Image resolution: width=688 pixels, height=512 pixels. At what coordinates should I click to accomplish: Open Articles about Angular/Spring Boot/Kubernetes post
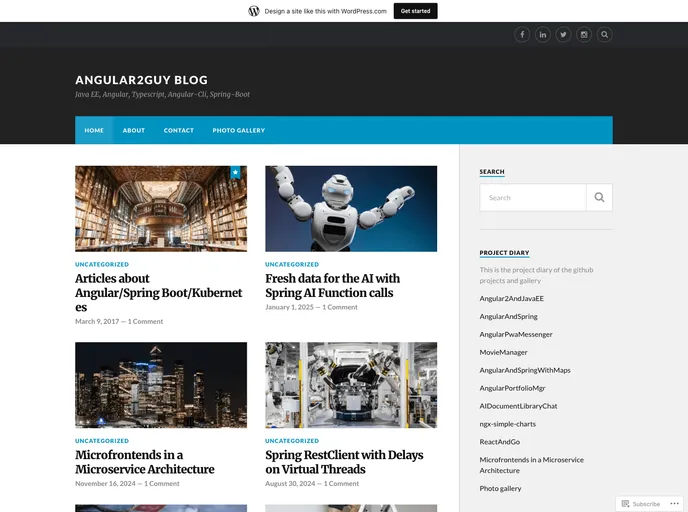tap(158, 293)
